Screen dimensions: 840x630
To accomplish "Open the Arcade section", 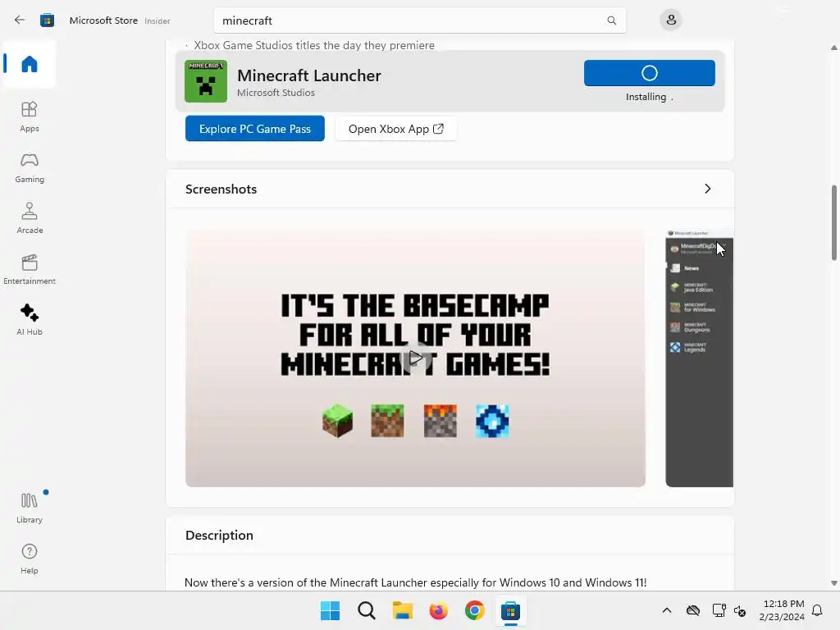I will point(30,218).
